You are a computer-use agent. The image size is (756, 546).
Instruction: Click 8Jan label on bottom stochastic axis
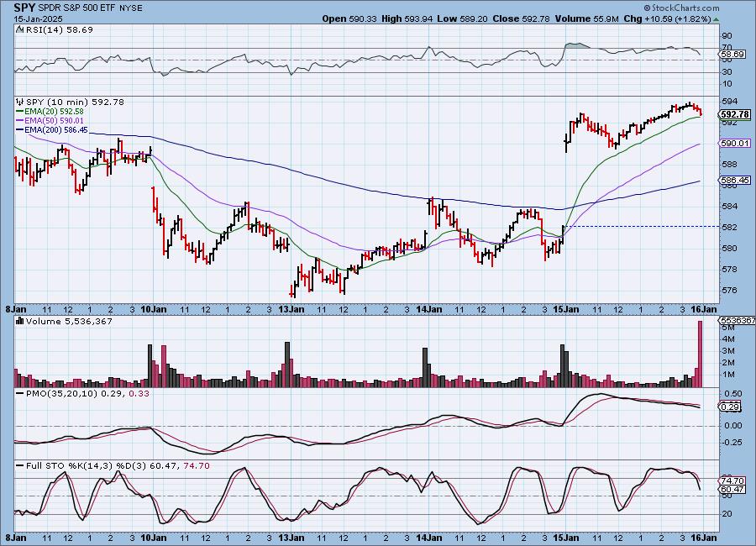[16, 538]
